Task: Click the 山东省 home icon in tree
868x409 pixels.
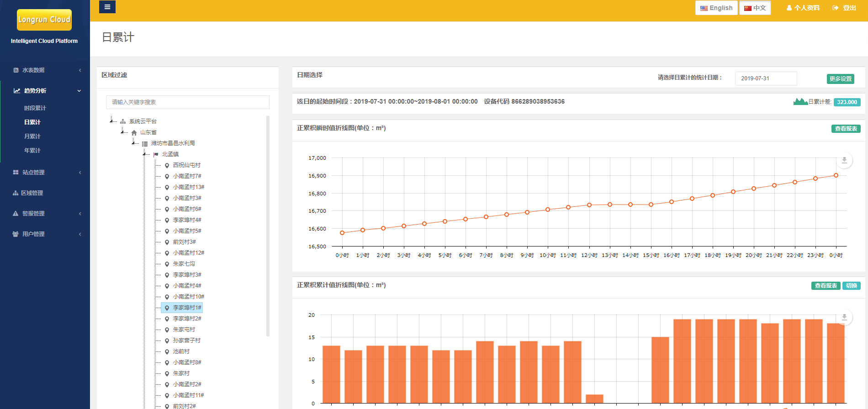Action: point(134,133)
